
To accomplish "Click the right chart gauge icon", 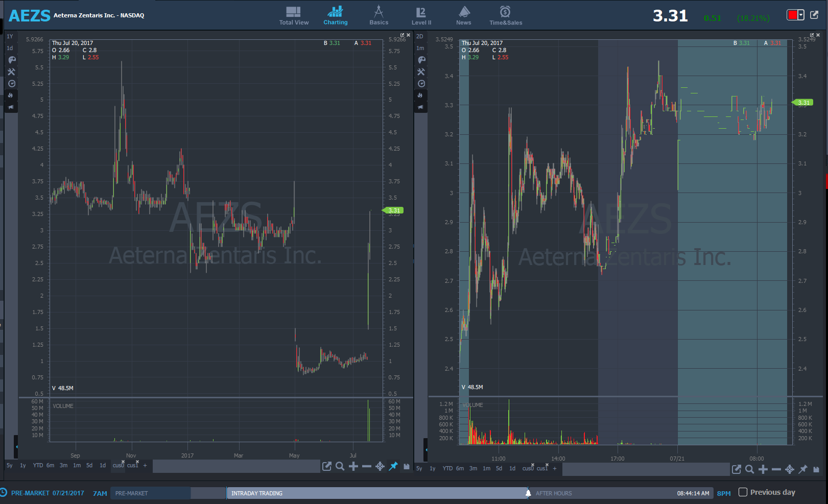I will click(421, 84).
